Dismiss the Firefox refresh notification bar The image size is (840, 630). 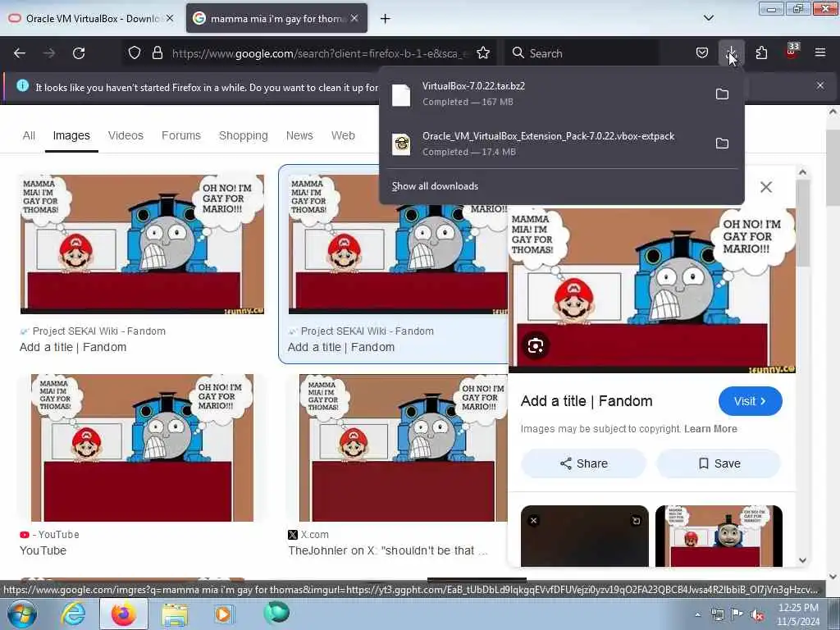point(820,85)
